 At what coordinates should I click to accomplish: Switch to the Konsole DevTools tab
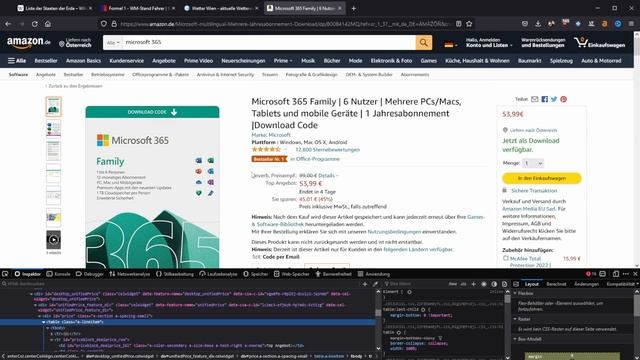58,274
